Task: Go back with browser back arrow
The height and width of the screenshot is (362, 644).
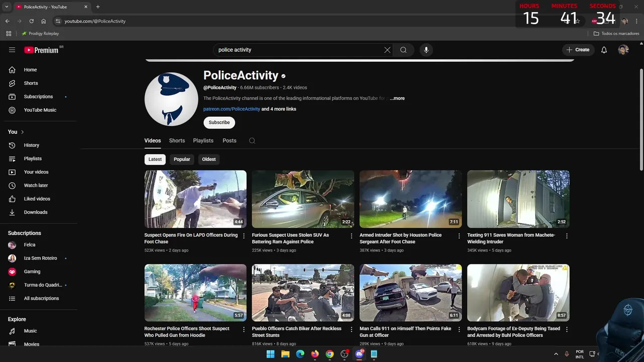Action: (x=7, y=21)
